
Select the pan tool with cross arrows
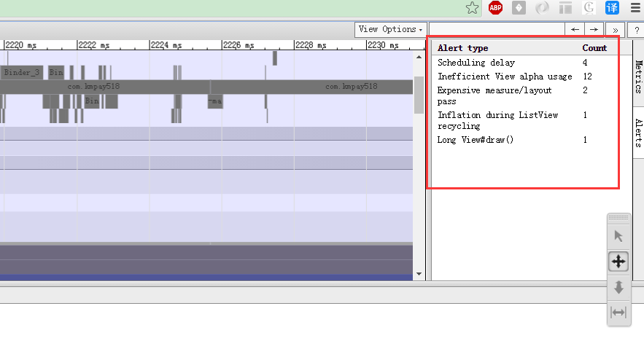tap(618, 262)
